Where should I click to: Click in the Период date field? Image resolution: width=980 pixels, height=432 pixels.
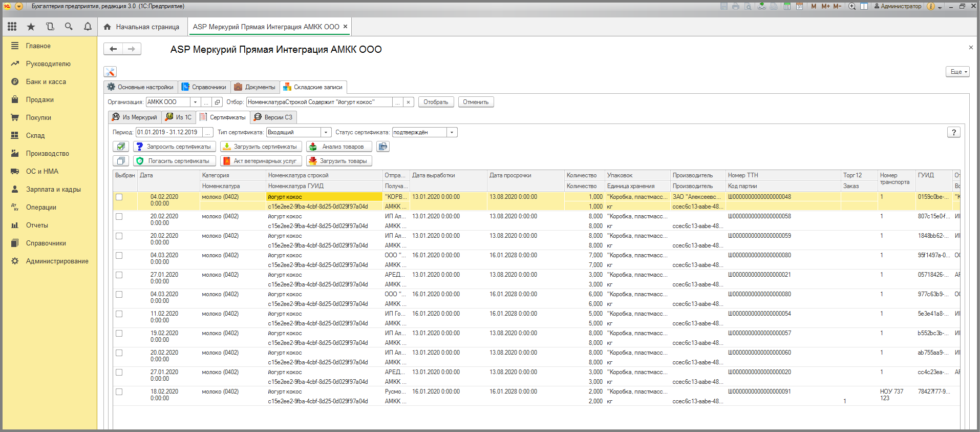[169, 132]
